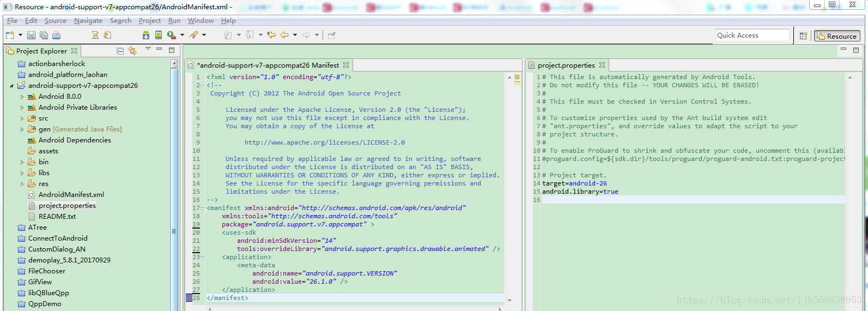Image resolution: width=868 pixels, height=311 pixels.
Task: Open the New wizard dropdown arrow
Action: coord(20,35)
